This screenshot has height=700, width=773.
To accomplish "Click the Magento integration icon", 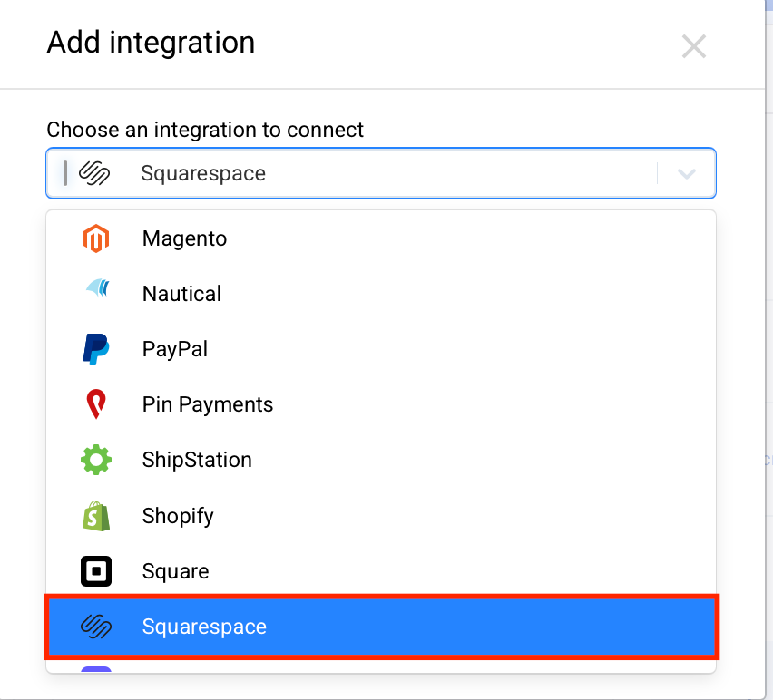I will tap(96, 238).
